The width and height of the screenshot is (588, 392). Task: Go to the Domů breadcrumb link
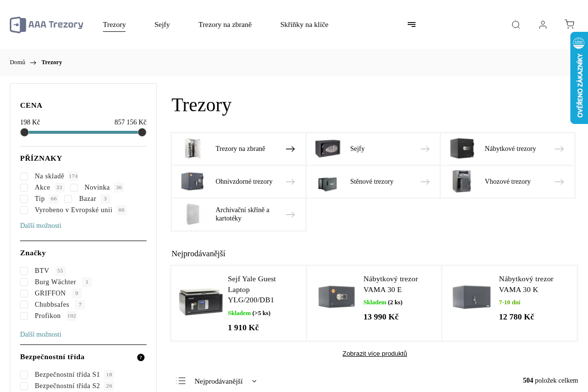[18, 62]
